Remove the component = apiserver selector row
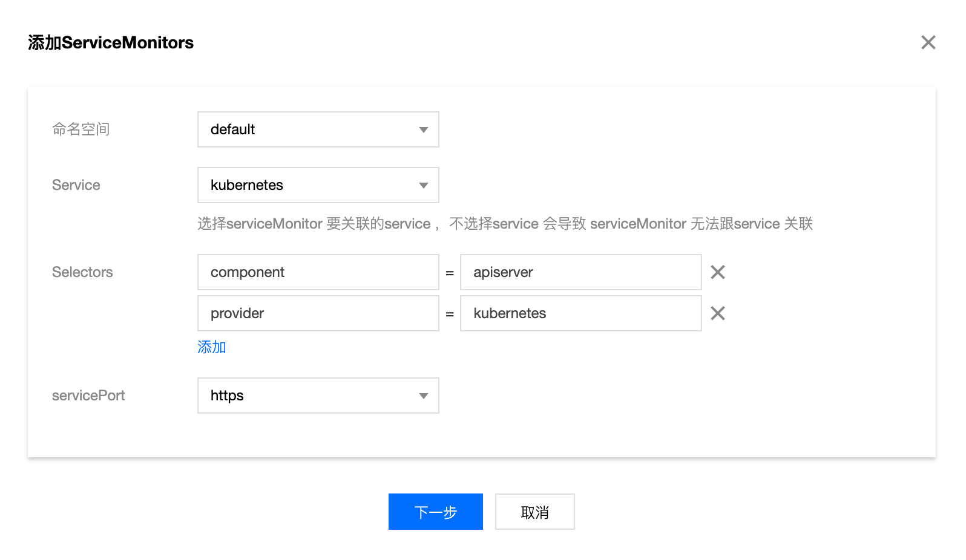Viewport: 966px width, 560px height. pos(718,272)
